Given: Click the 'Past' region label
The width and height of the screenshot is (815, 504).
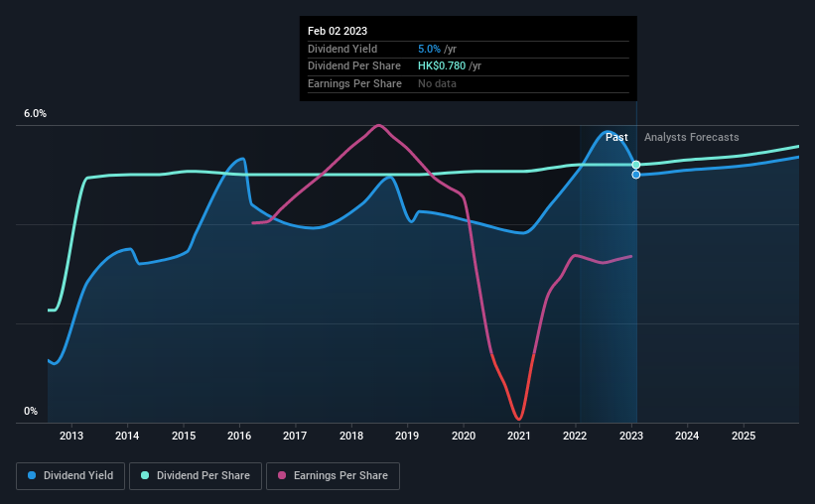Looking at the screenshot, I should [616, 137].
